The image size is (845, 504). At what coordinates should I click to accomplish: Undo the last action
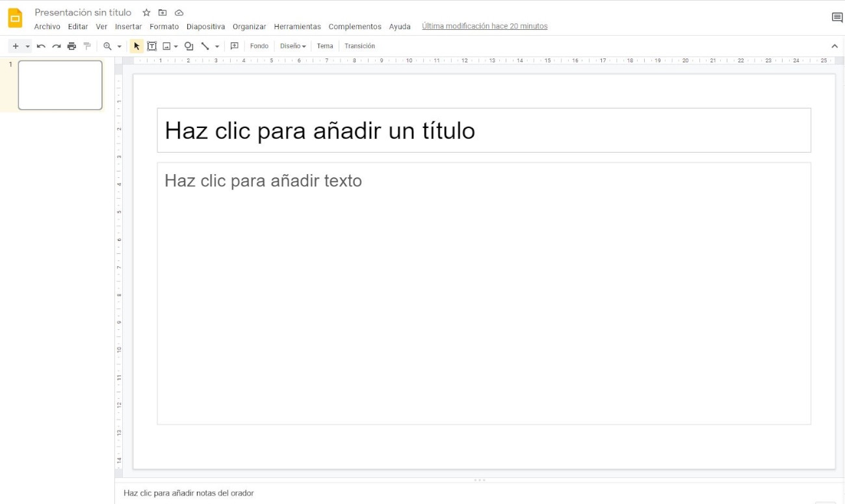[41, 46]
